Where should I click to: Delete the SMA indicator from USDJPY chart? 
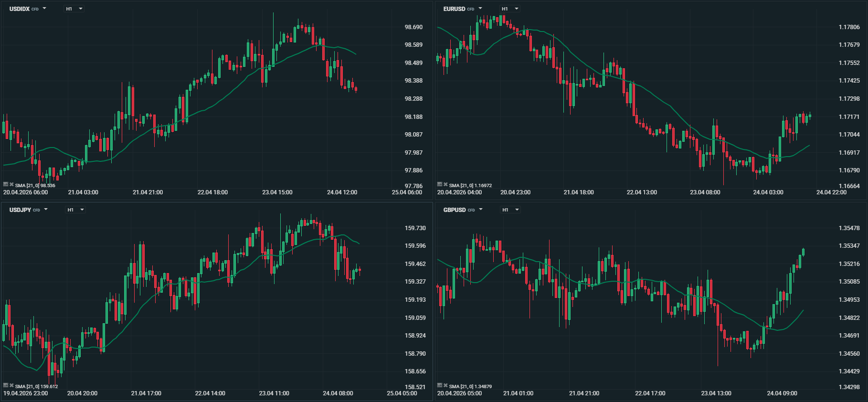tap(11, 386)
